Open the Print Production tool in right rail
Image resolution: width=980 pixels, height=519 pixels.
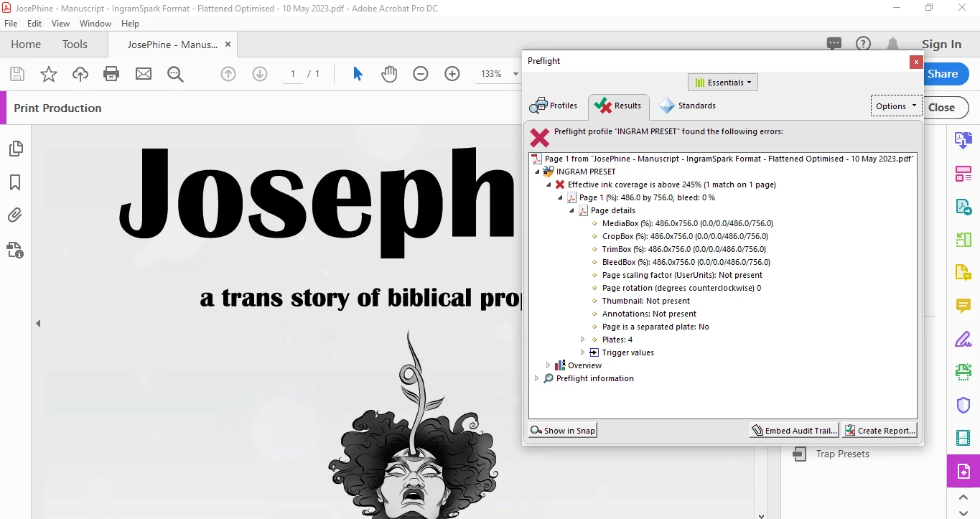click(x=963, y=472)
